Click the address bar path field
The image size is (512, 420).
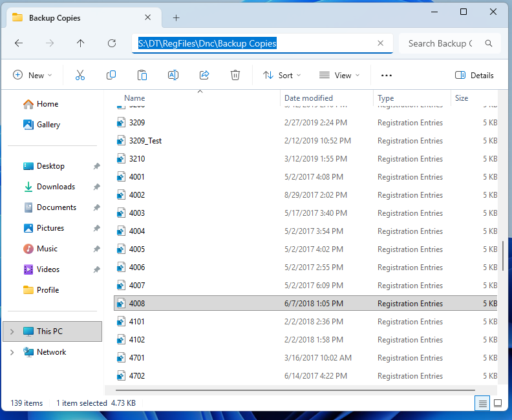[x=262, y=43]
